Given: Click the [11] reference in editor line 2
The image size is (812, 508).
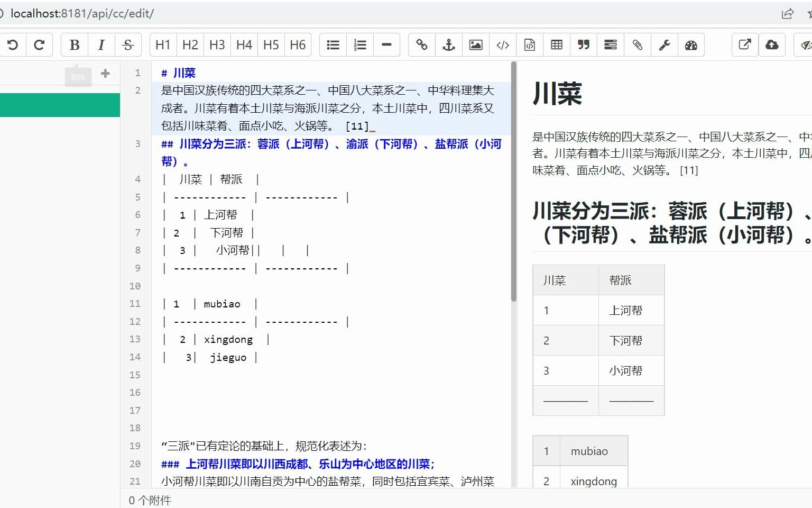Looking at the screenshot, I should (357, 126).
